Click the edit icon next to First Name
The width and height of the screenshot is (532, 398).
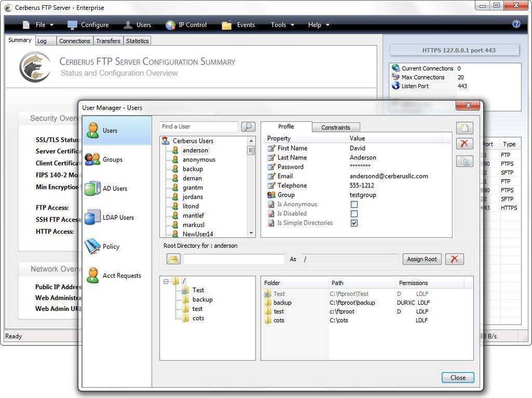click(271, 148)
